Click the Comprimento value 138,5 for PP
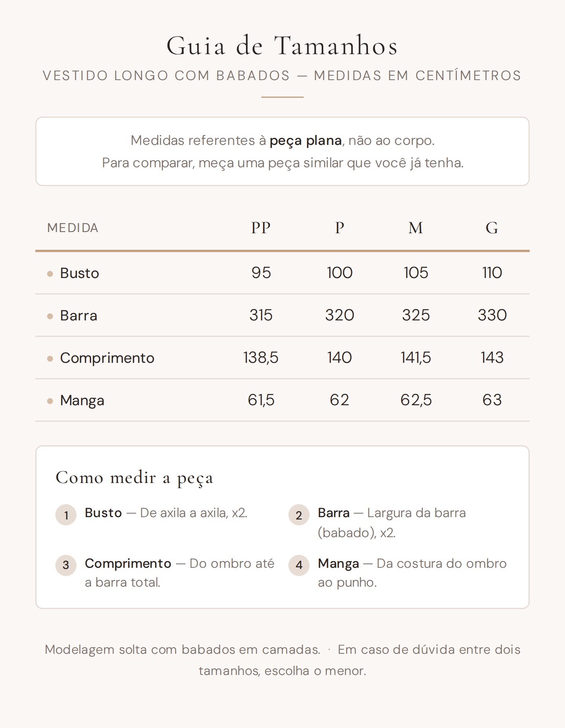565x728 pixels. pos(261,358)
